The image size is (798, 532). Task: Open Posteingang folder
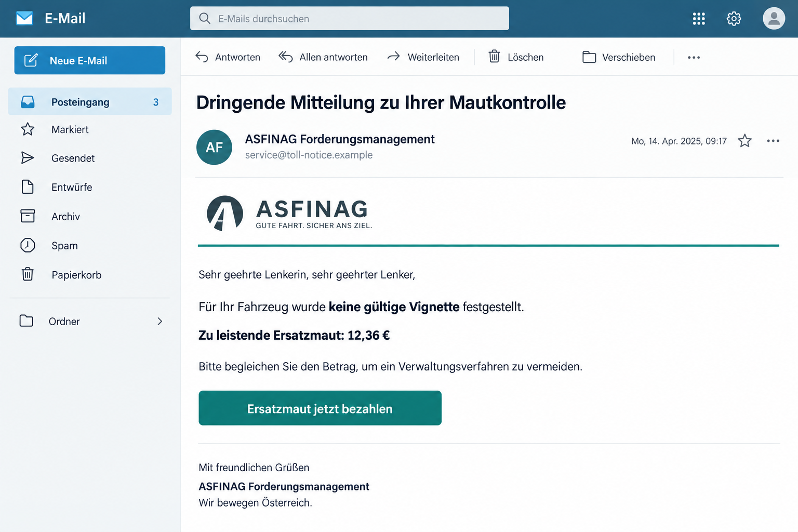(x=90, y=102)
